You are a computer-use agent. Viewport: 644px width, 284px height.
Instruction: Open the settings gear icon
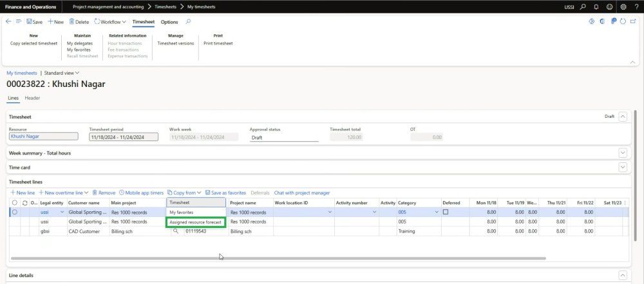click(x=622, y=6)
